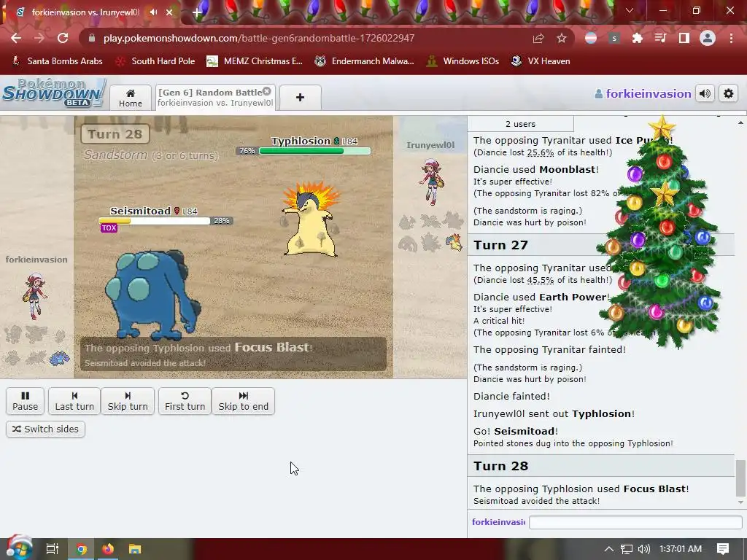Image resolution: width=747 pixels, height=560 pixels.
Task: Close the Gen 6 Random Battle room
Action: coord(267,91)
